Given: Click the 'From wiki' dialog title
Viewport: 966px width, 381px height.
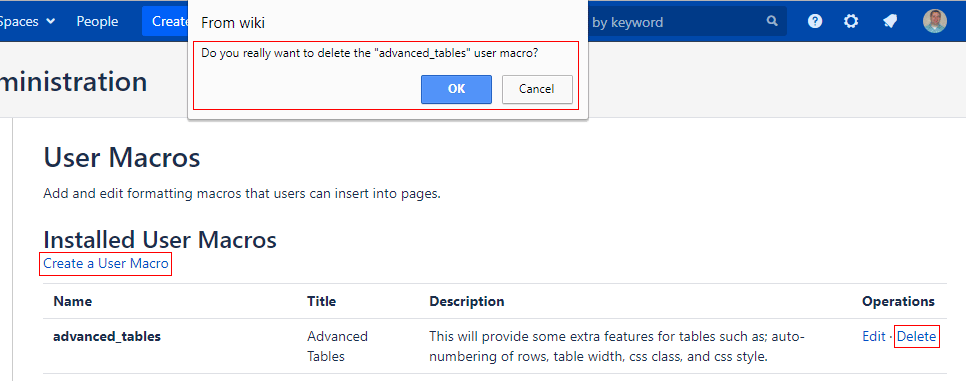Looking at the screenshot, I should click(233, 23).
